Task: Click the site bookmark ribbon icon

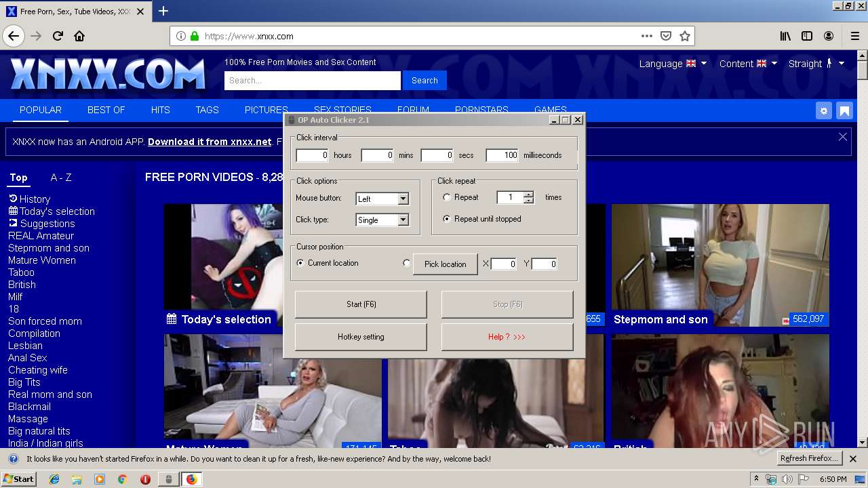Action: coord(844,110)
